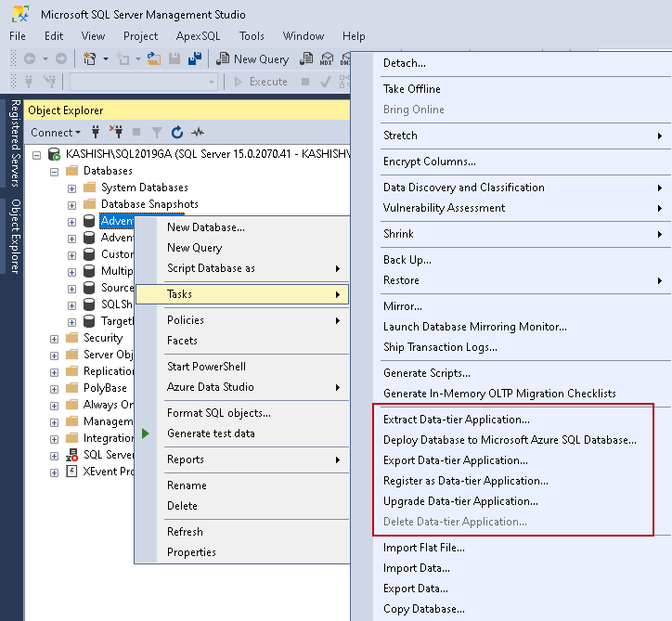Open the Edit menu
Screen dimensions: 672x621
pyautogui.click(x=54, y=36)
